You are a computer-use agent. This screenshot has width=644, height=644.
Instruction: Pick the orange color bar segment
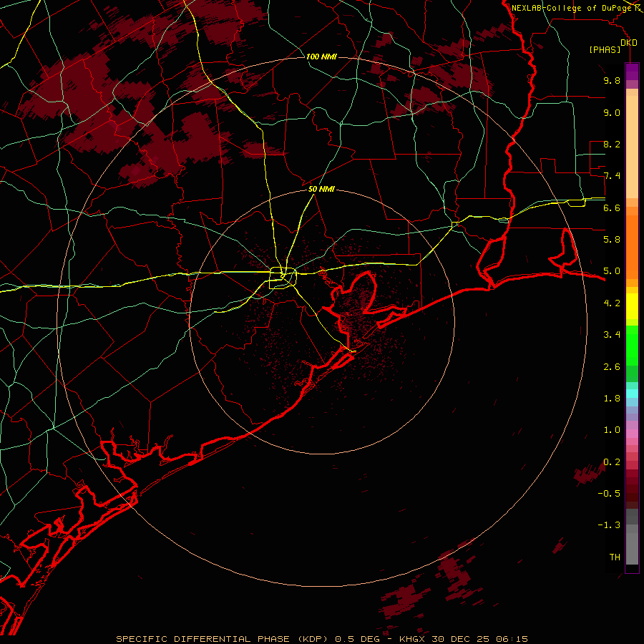point(632,248)
